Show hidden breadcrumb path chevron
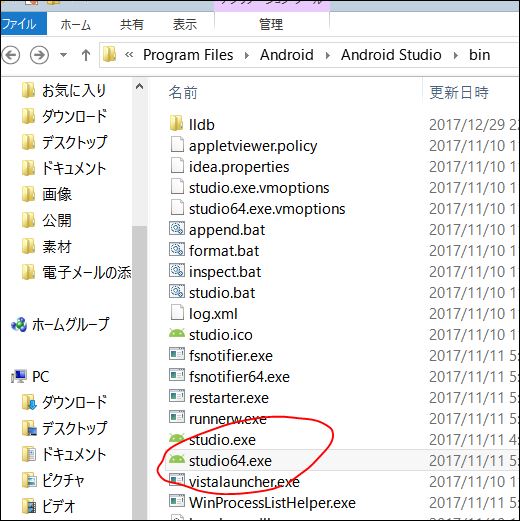The width and height of the screenshot is (520, 521). pyautogui.click(x=129, y=55)
